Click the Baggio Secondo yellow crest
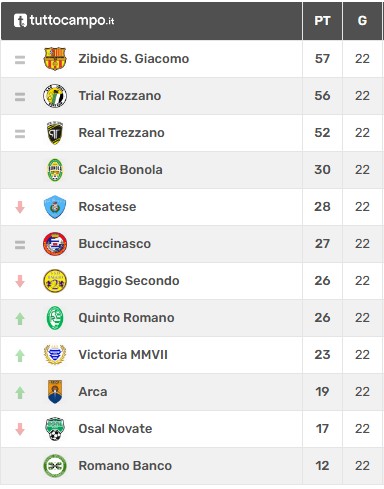This screenshot has height=489, width=384. [55, 281]
